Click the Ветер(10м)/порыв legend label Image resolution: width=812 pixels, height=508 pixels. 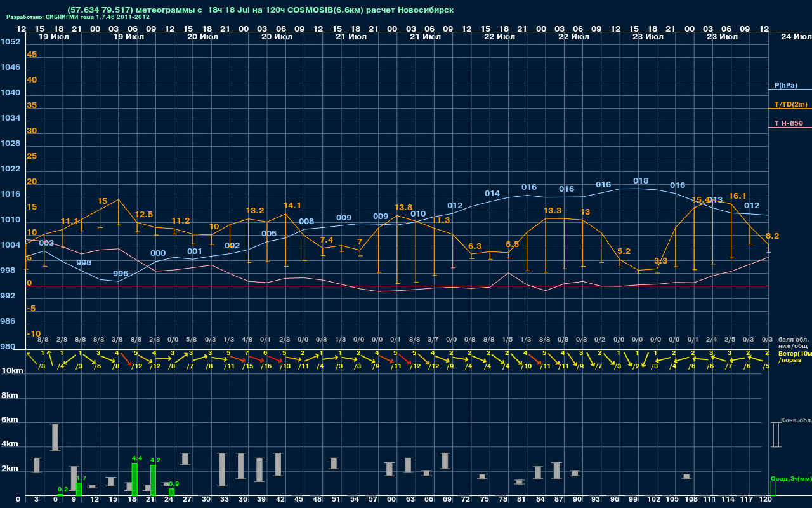coord(795,356)
